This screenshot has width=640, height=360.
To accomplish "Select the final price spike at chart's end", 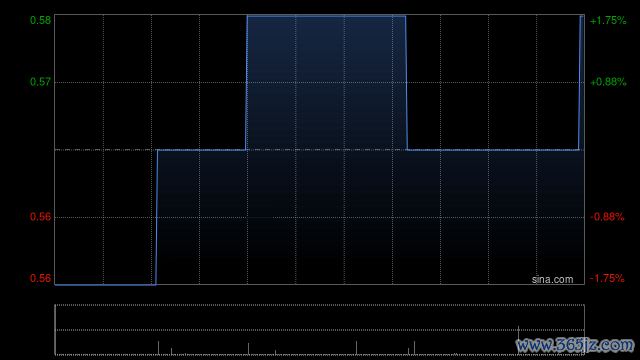I will [580, 83].
